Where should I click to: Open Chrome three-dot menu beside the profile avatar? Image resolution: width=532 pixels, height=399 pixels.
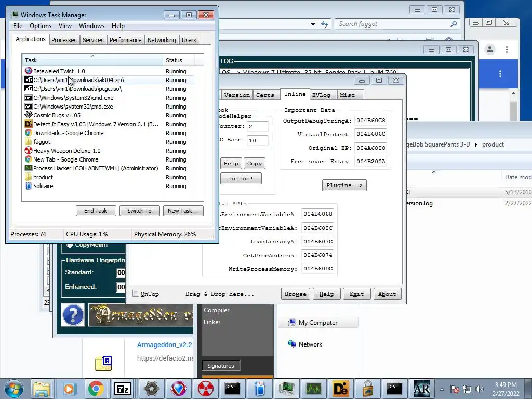[507, 49]
